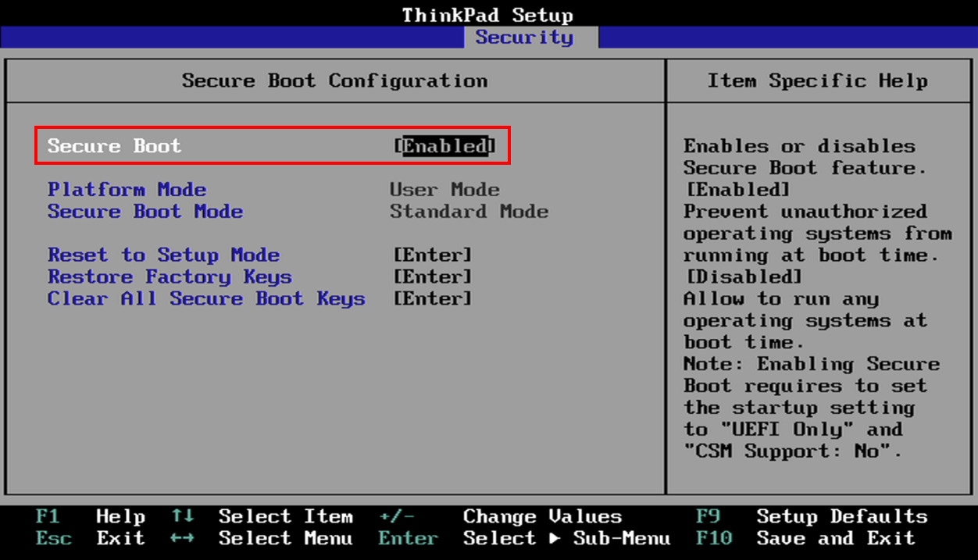The height and width of the screenshot is (560, 978).
Task: Select the Security tab
Action: pyautogui.click(x=531, y=37)
